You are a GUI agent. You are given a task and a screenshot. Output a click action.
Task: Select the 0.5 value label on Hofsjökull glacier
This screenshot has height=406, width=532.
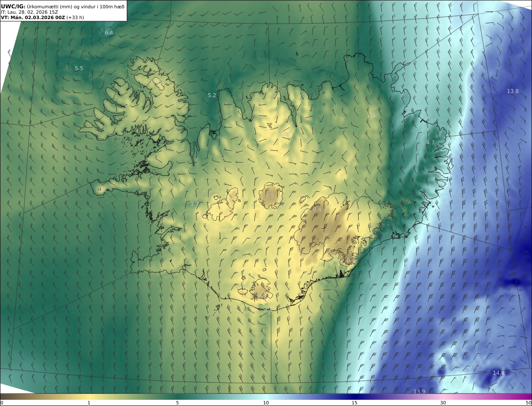point(270,196)
